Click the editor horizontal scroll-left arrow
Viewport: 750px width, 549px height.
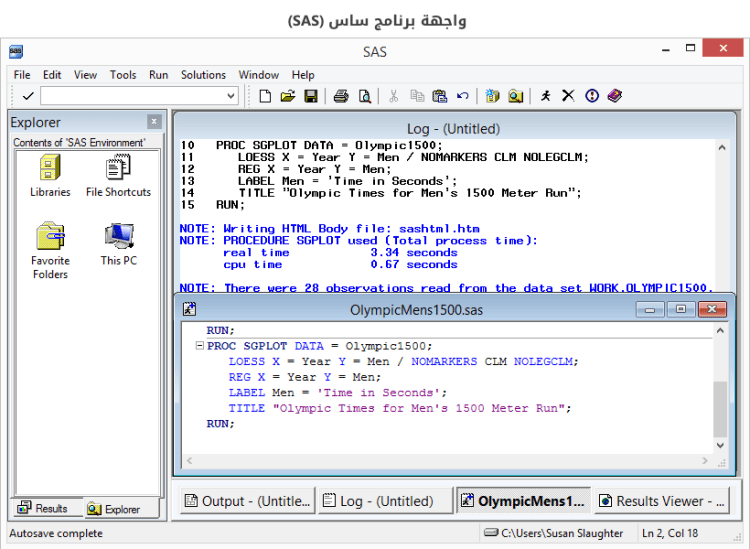point(189,461)
